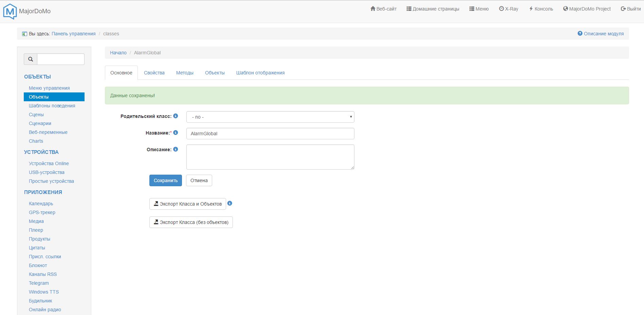Open Каналы RSS in the sidebar

pyautogui.click(x=43, y=274)
